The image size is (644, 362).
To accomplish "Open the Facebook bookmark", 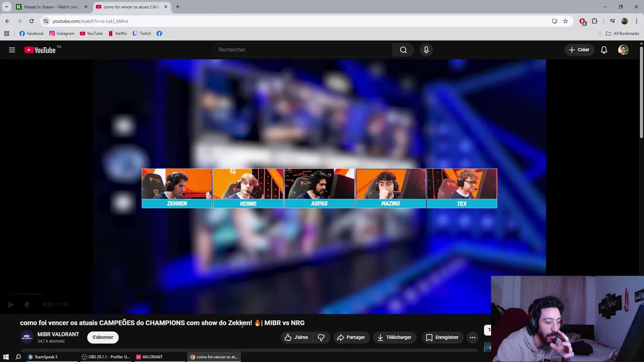I will click(x=32, y=33).
